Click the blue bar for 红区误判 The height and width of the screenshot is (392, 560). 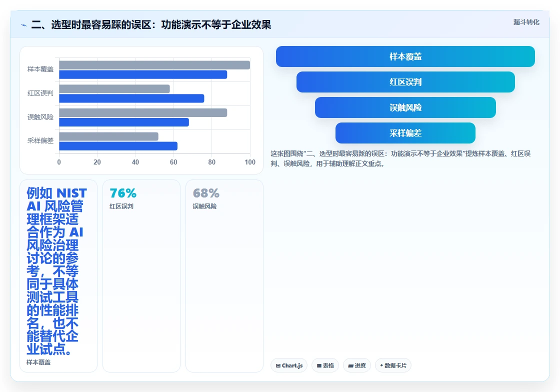coord(131,98)
